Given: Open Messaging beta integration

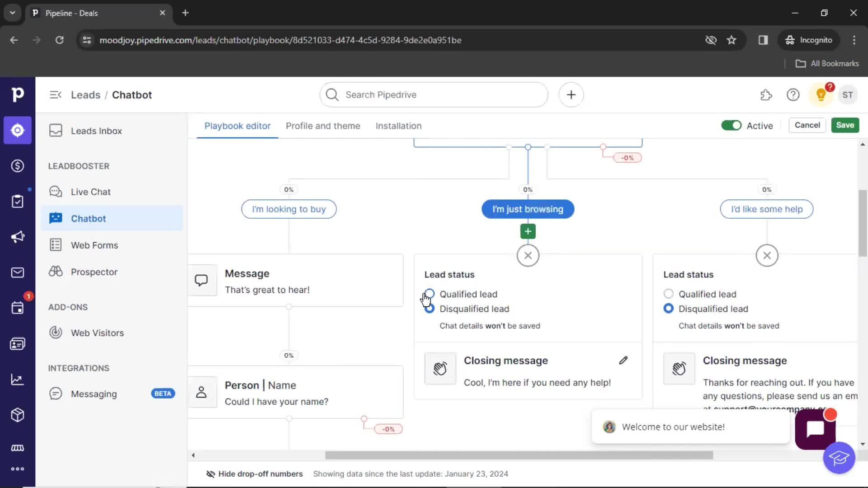Looking at the screenshot, I should pyautogui.click(x=112, y=394).
